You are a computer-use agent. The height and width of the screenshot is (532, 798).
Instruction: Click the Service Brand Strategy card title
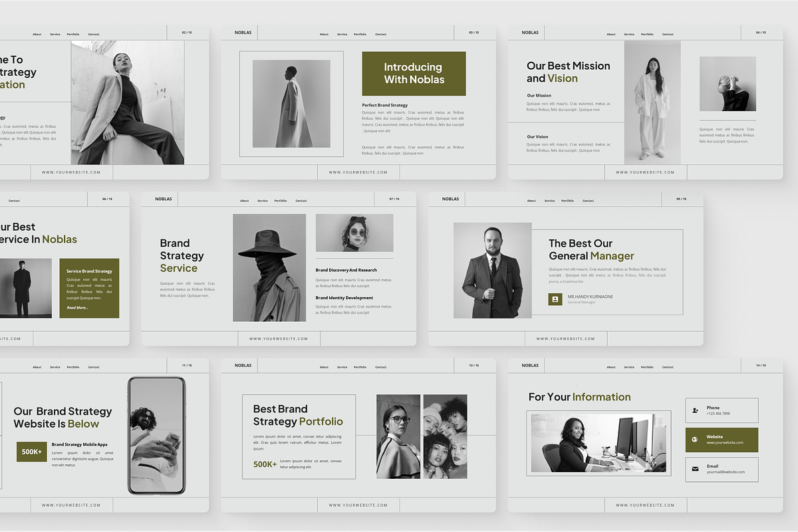(89, 271)
